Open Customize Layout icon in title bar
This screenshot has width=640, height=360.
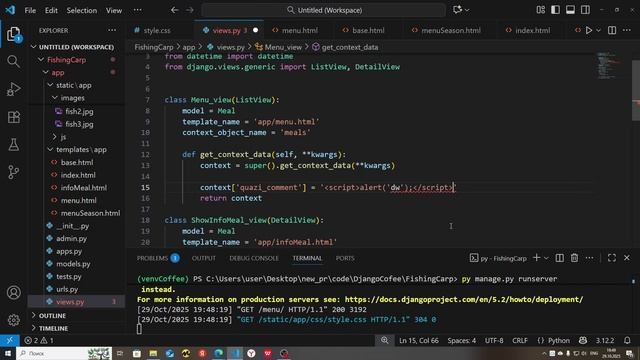[x=541, y=10]
